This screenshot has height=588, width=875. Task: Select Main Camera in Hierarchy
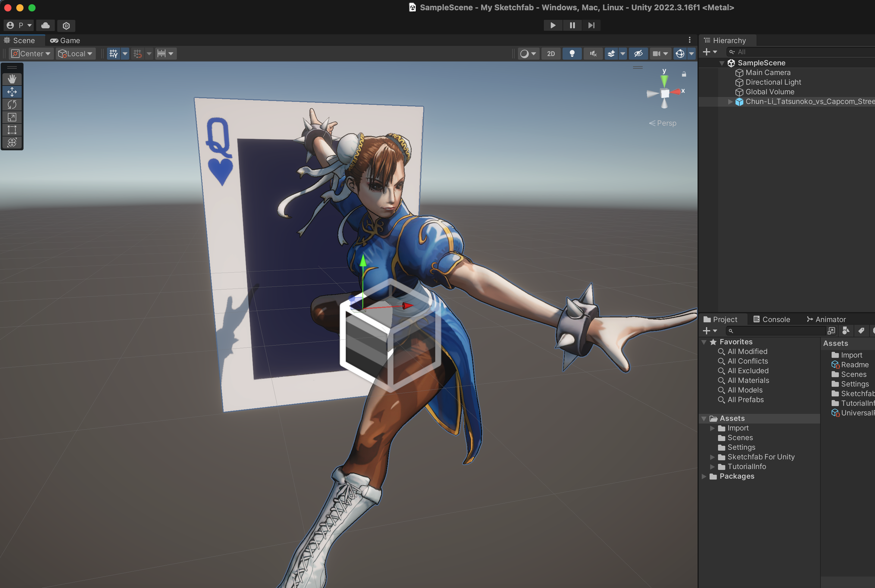[767, 72]
